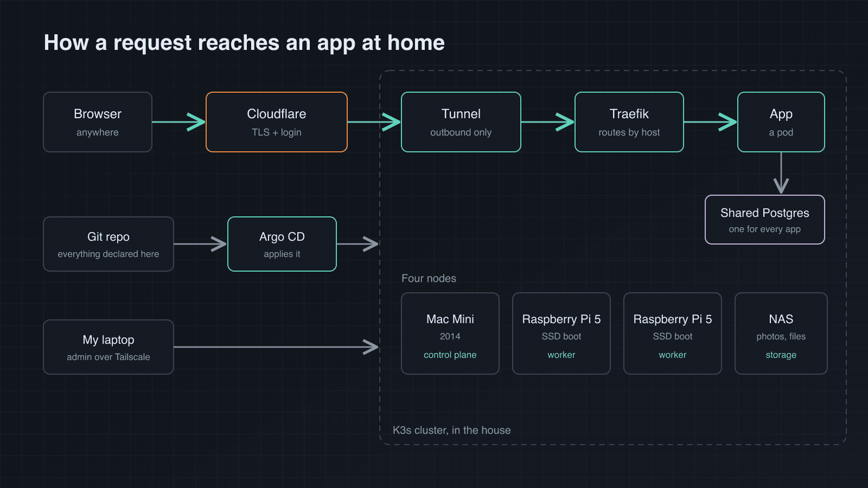Image resolution: width=868 pixels, height=488 pixels.
Task: Select the NAS storage node card
Action: pos(781,333)
